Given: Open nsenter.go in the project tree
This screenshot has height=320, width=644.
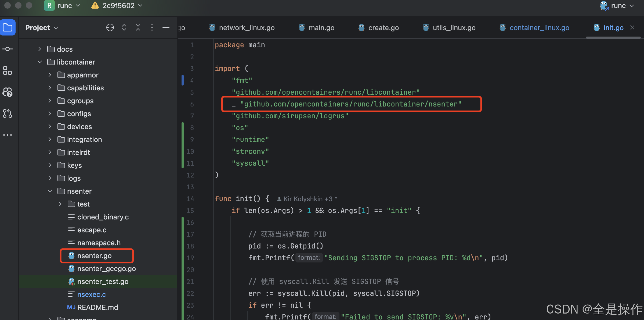Looking at the screenshot, I should [94, 256].
